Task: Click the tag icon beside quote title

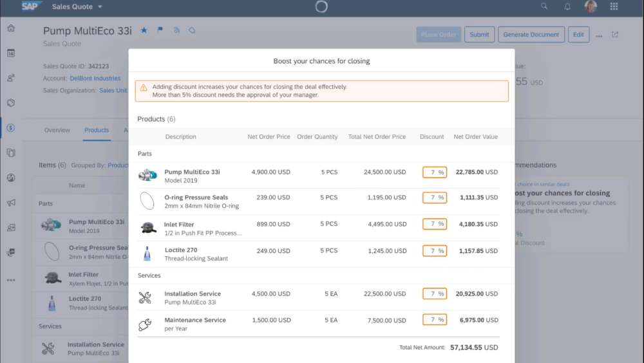Action: 192,30
